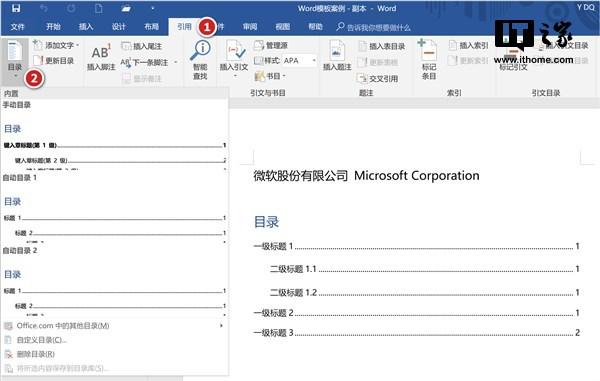This screenshot has height=381, width=600.
Task: Choose the 自动目录 2 preview
Action: [x=115, y=281]
